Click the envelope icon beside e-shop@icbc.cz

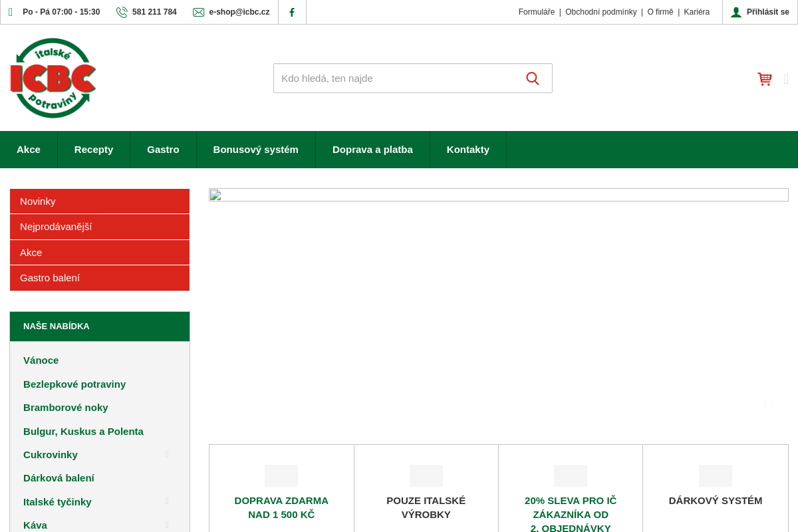pos(198,12)
